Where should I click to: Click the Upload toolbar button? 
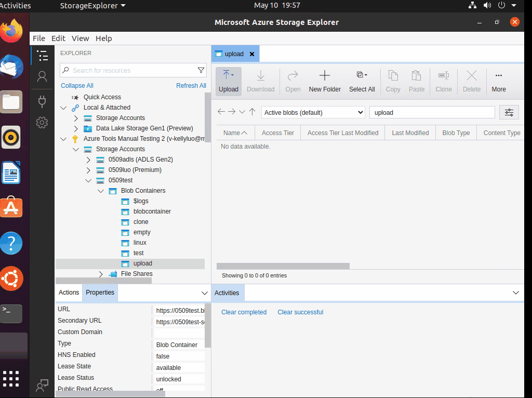pos(229,81)
